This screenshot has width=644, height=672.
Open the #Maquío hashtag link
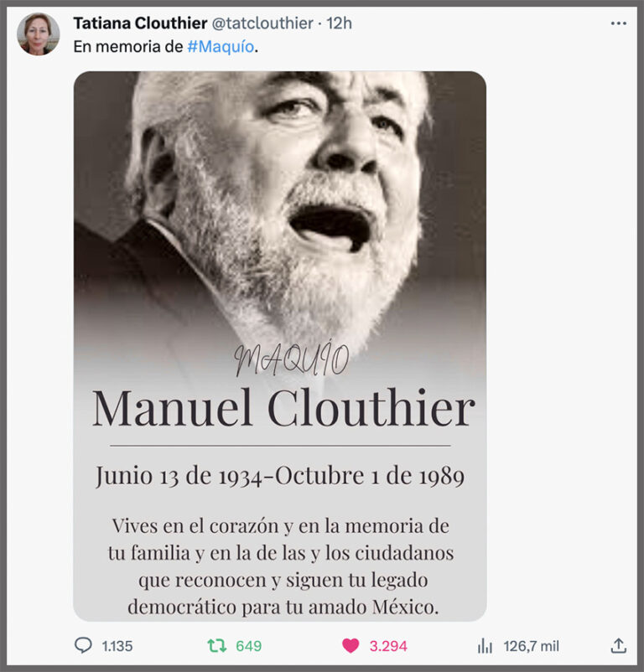(x=221, y=46)
